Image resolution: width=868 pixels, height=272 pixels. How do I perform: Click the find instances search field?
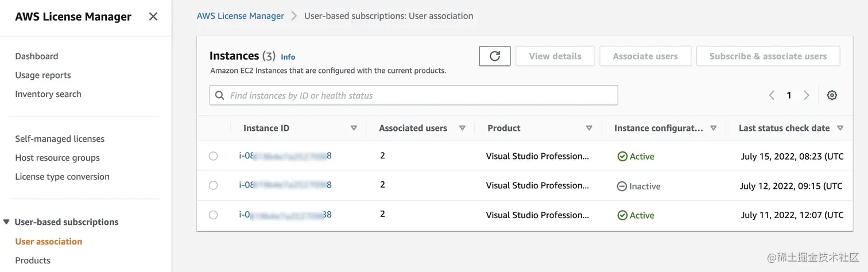[x=419, y=95]
